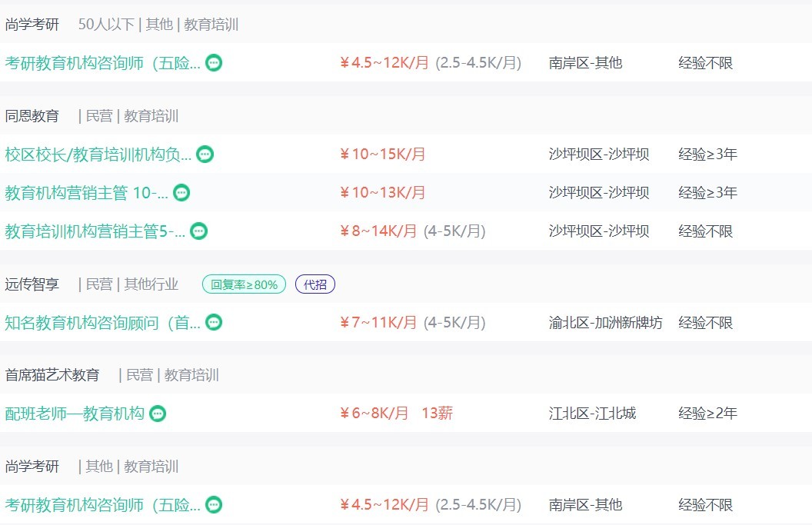Open the bottom 考研教育机构咨询师 job link
The height and width of the screenshot is (525, 812).
point(102,505)
